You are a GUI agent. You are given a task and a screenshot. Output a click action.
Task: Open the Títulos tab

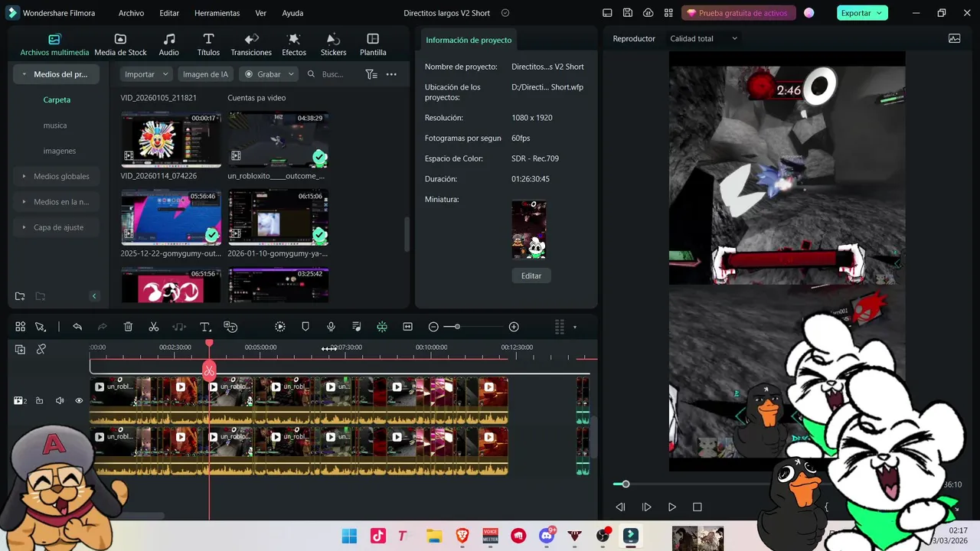[x=208, y=45]
